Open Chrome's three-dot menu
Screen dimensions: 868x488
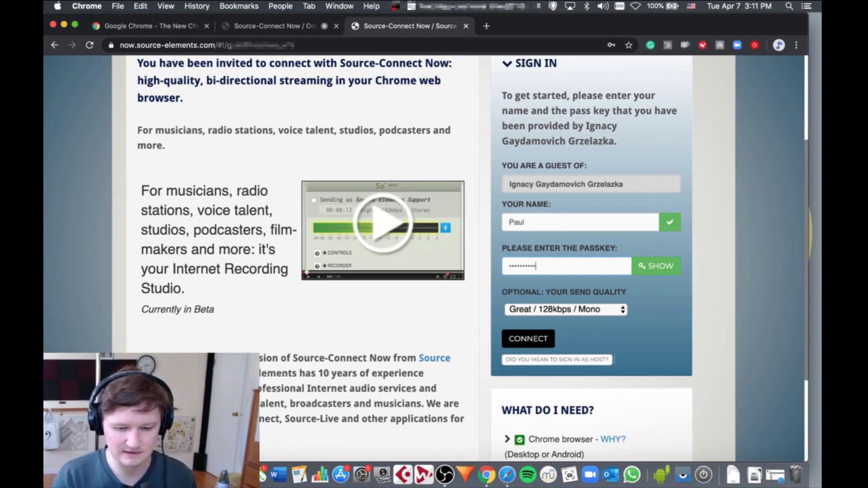point(796,45)
